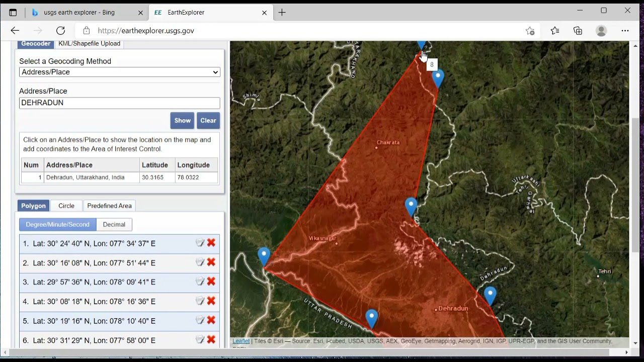Open the Geocoding Method dropdown

pyautogui.click(x=120, y=72)
